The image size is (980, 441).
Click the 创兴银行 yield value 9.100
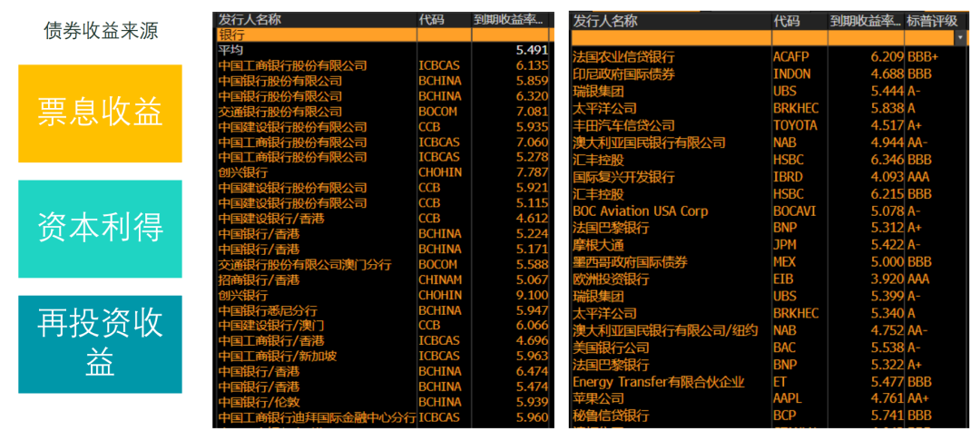(x=532, y=295)
